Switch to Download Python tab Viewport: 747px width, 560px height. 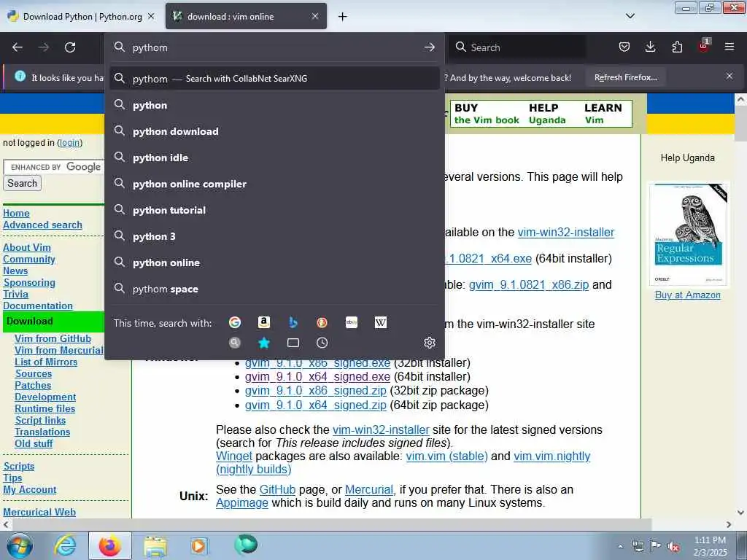[x=82, y=17]
